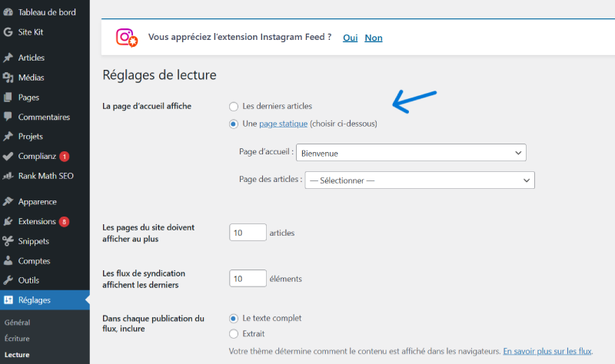The image size is (615, 364).
Task: Click the Site Kit Google icon
Action: [x=8, y=32]
